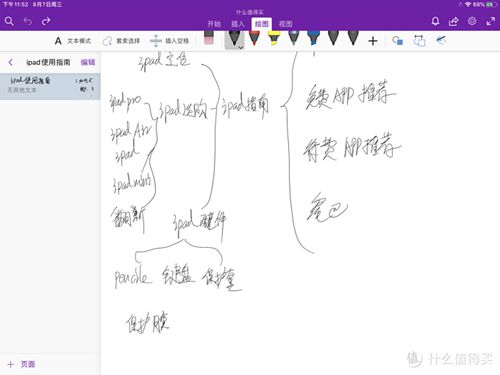Tap 编辑 in the page list
The width and height of the screenshot is (500, 375).
pyautogui.click(x=88, y=62)
